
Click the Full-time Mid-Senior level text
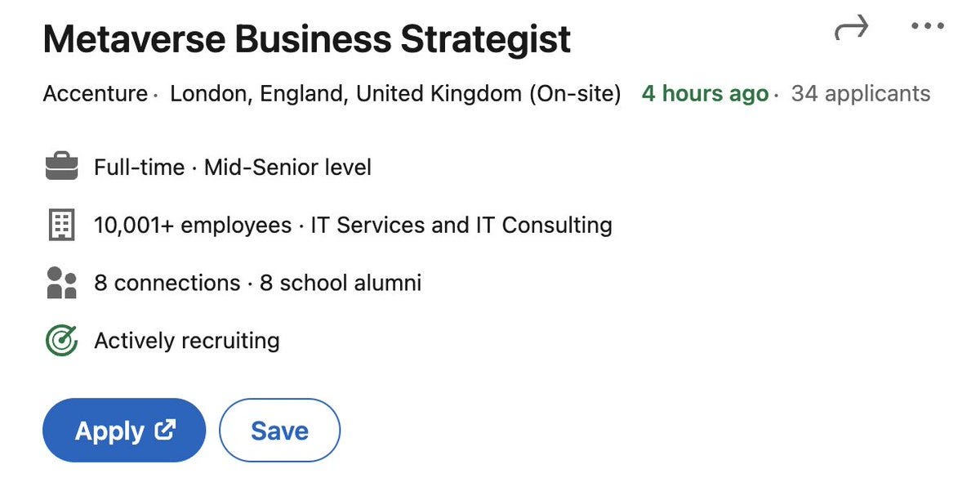pyautogui.click(x=233, y=168)
